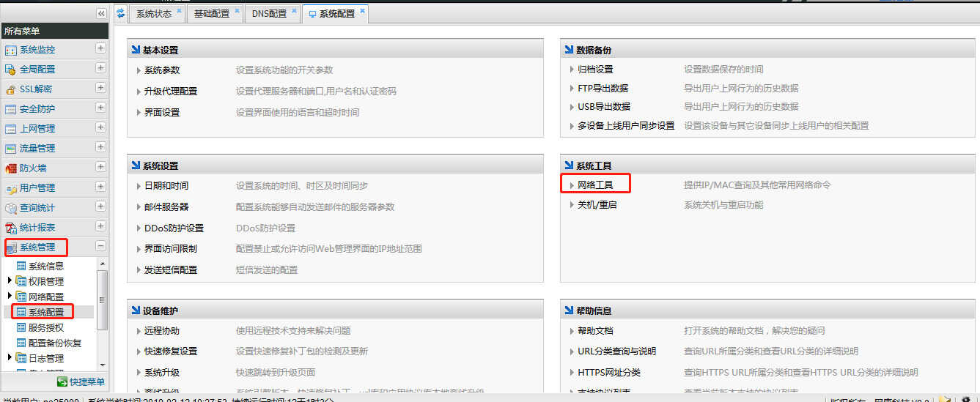The height and width of the screenshot is (402, 980).
Task: Open the 系统参数 settings link
Action: point(162,70)
